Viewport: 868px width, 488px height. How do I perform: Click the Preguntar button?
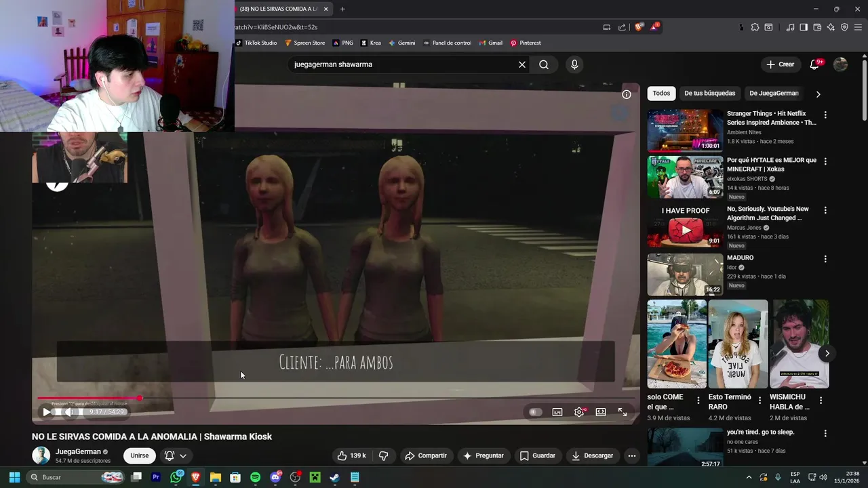pos(484,455)
